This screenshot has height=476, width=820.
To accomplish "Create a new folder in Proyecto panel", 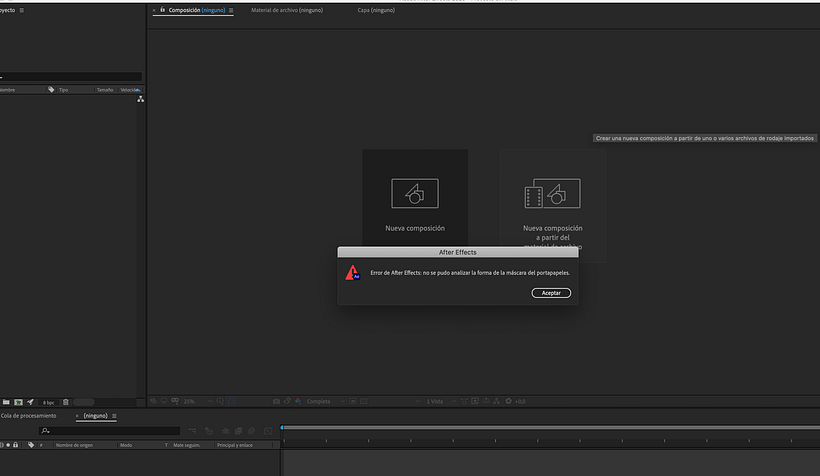I will [x=6, y=402].
